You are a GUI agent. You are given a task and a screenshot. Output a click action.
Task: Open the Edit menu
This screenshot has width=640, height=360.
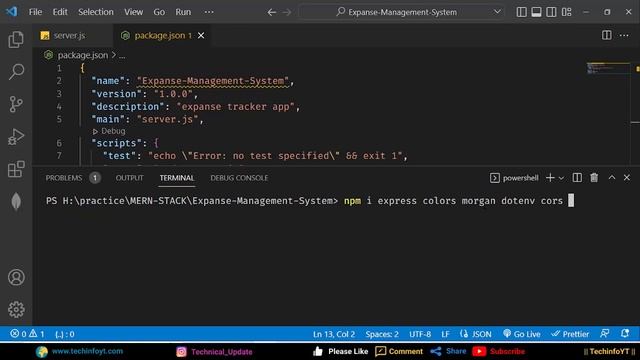coord(60,12)
